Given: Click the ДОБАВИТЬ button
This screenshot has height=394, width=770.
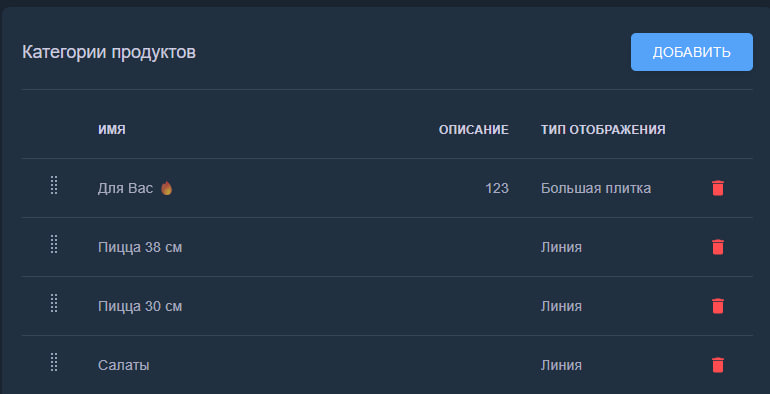Looking at the screenshot, I should click(x=691, y=52).
